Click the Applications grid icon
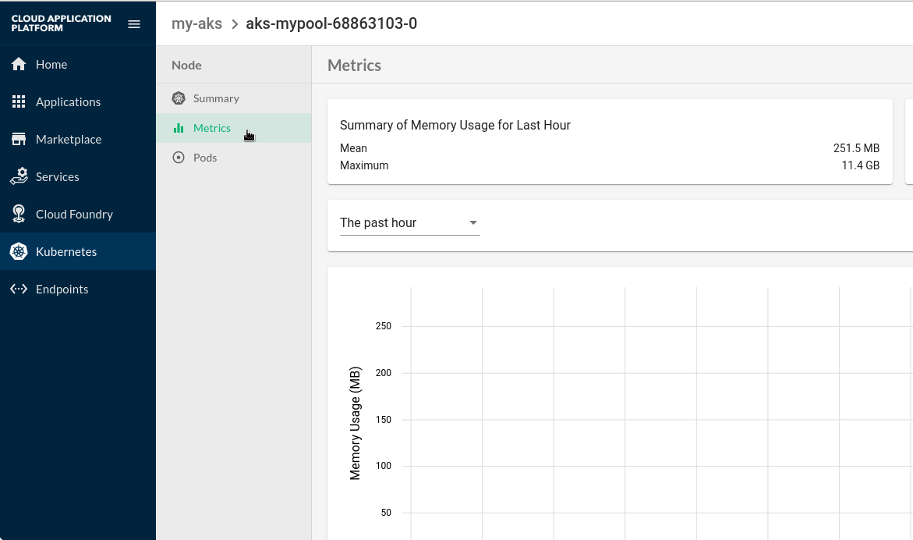Screen dimensions: 913x540 18,102
